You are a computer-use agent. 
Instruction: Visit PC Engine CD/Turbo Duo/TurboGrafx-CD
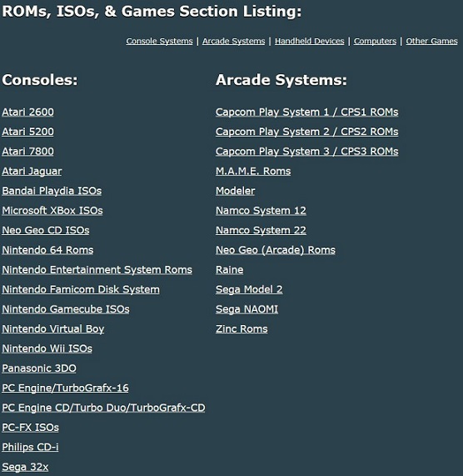point(103,408)
